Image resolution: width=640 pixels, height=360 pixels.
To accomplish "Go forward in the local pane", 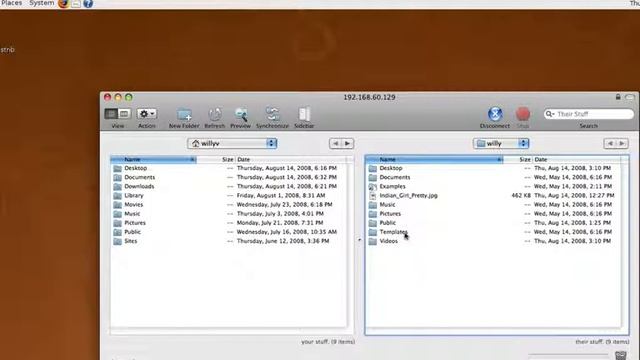I will click(347, 143).
